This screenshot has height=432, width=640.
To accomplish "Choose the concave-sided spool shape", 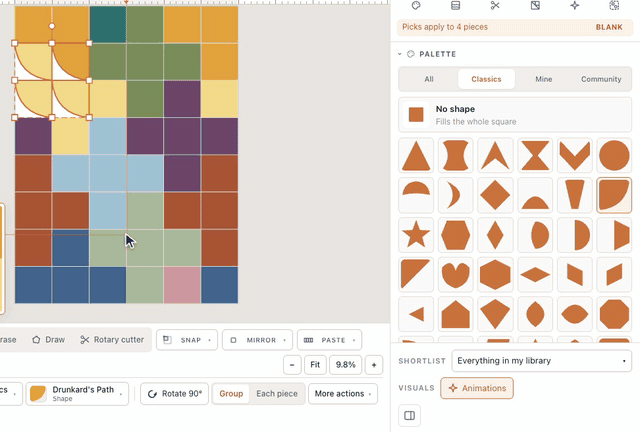I will tap(456, 156).
